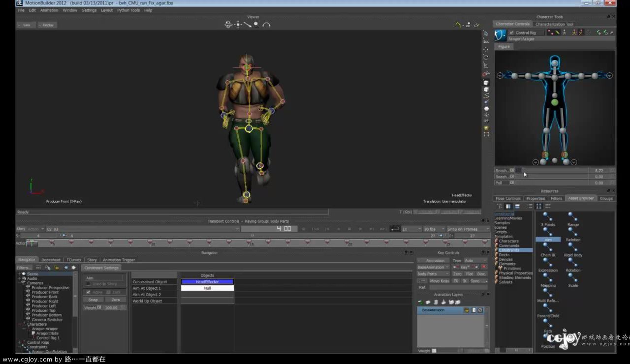This screenshot has width=630, height=364.
Task: Click the Dolly camera icon in Viewer
Action: coord(248,24)
